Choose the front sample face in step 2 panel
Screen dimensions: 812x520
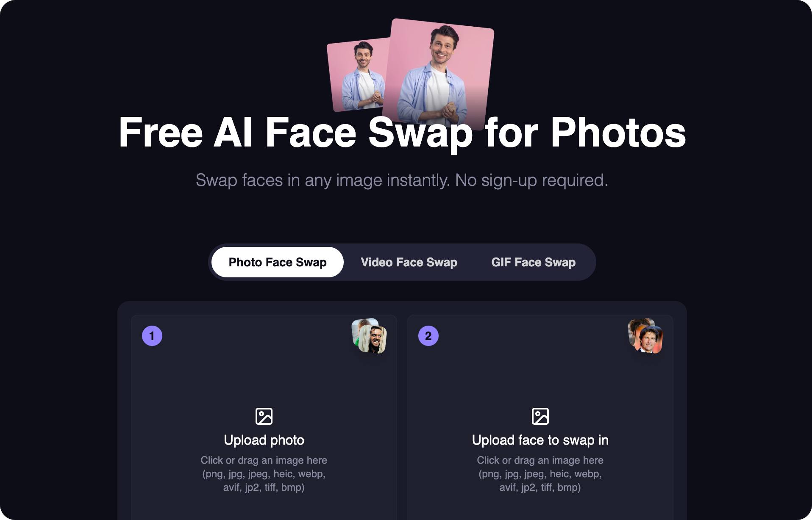point(650,340)
